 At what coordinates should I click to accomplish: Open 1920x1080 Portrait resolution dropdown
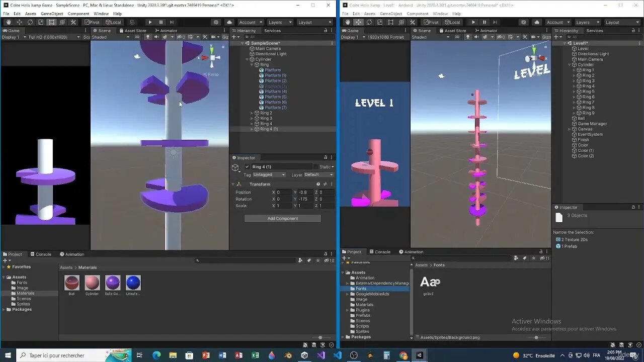[x=387, y=37]
